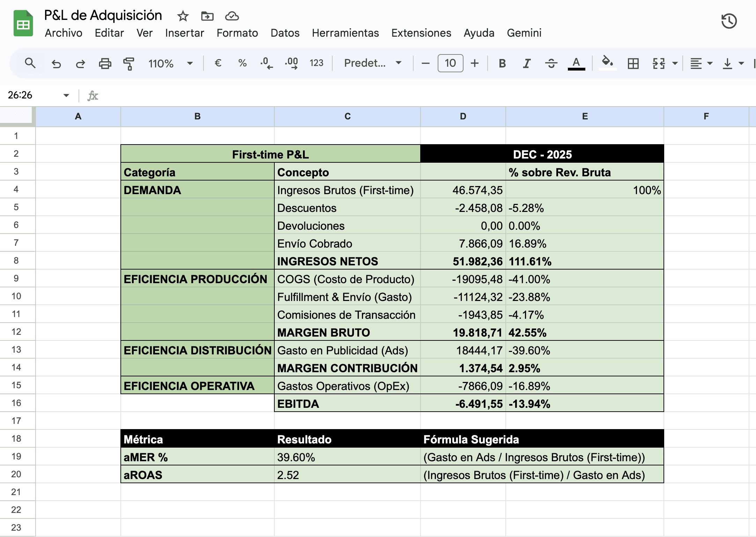Star the P&L de Adquisición document
The width and height of the screenshot is (756, 537).
pos(183,16)
